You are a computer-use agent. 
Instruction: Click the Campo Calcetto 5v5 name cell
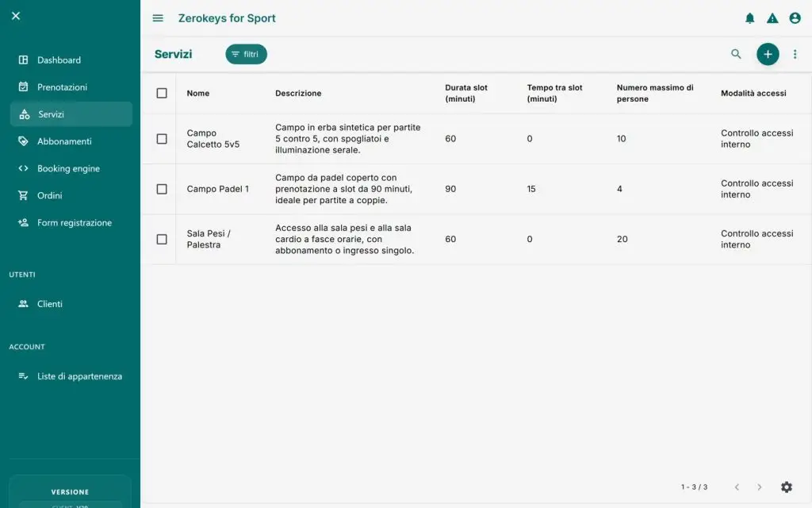(213, 138)
